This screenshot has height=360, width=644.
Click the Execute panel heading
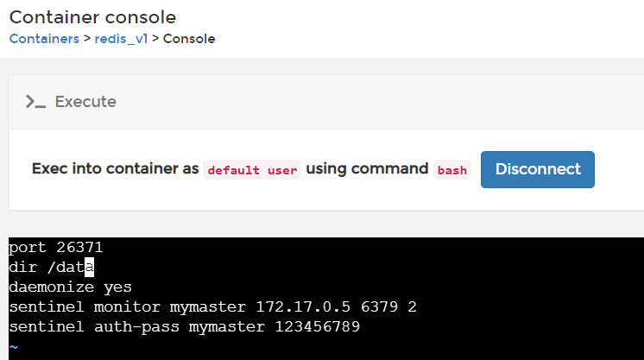click(85, 102)
